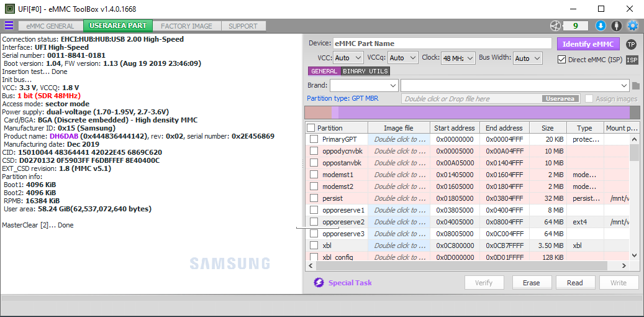Toggle the Assign images checkbox
Viewport: 644px width, 317px height.
pyautogui.click(x=589, y=99)
